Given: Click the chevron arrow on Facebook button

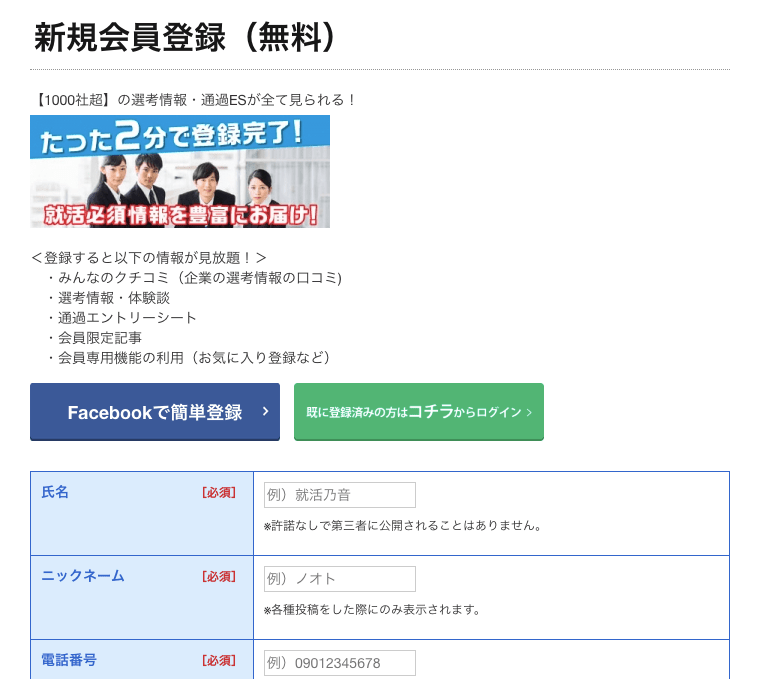Looking at the screenshot, I should (265, 411).
